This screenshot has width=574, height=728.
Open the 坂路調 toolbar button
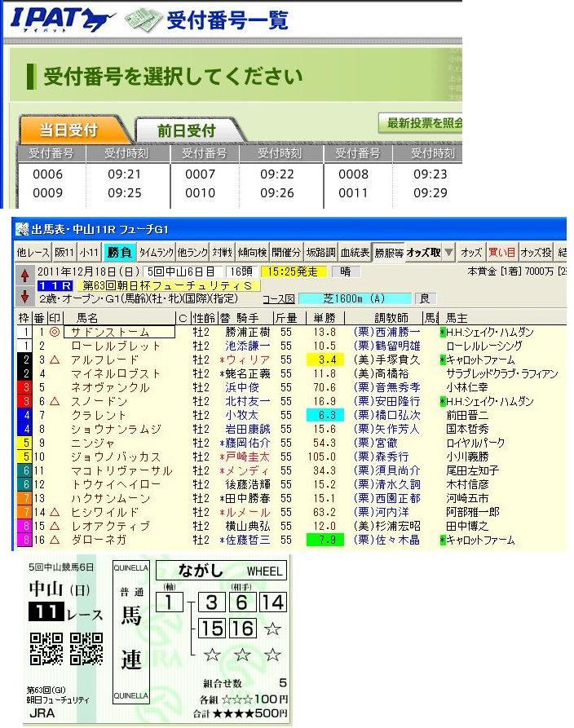pos(320,252)
